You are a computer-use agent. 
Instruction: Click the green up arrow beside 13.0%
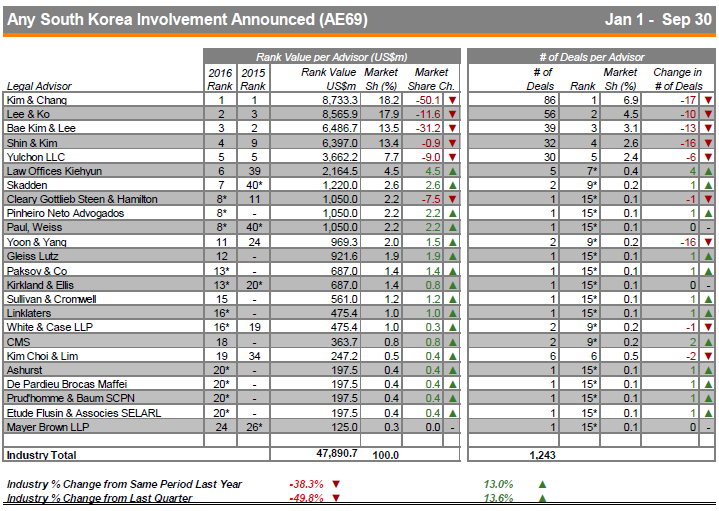pos(542,484)
